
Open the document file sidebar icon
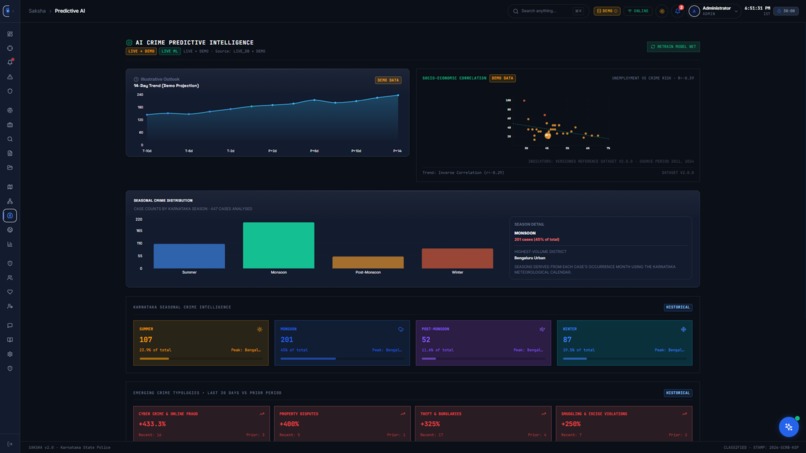pyautogui.click(x=10, y=153)
